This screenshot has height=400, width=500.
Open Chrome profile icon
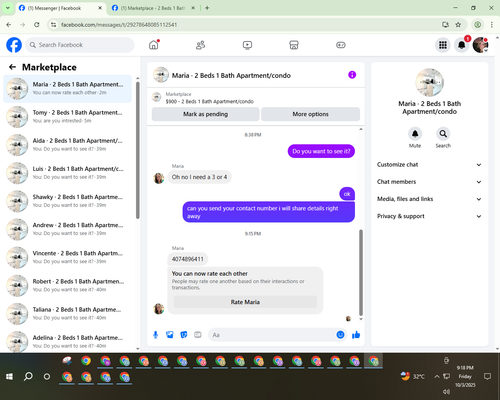[x=478, y=25]
